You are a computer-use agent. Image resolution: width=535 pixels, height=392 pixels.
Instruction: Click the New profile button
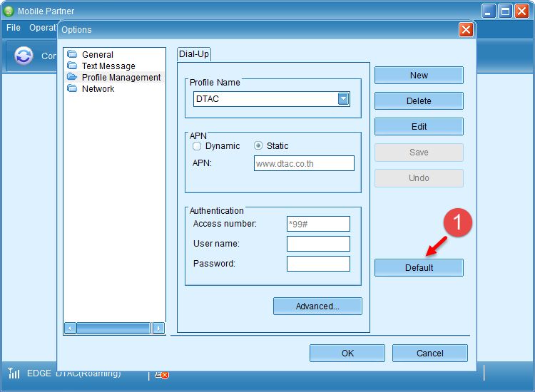(x=419, y=76)
